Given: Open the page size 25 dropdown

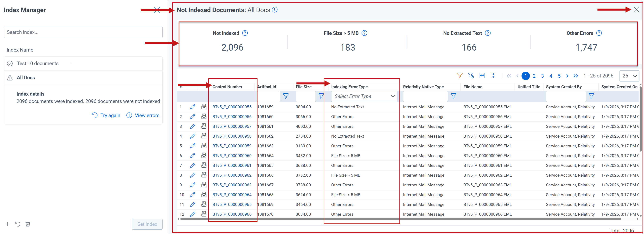Looking at the screenshot, I should pos(629,76).
